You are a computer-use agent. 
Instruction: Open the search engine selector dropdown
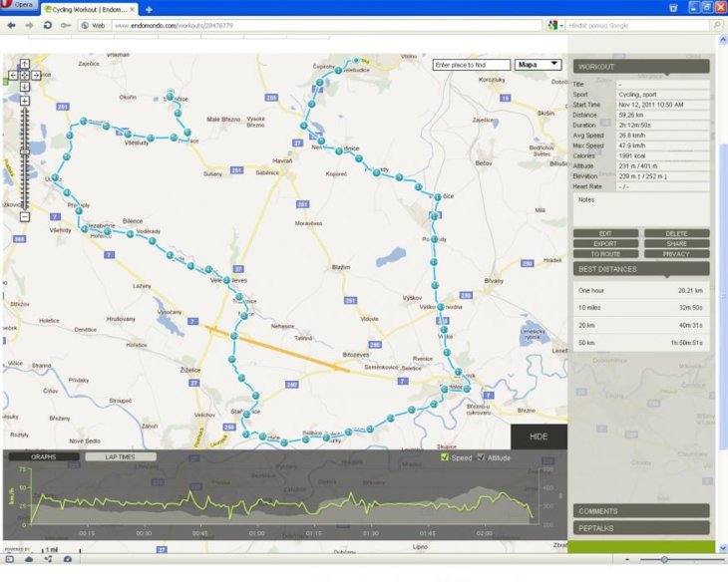coord(555,26)
